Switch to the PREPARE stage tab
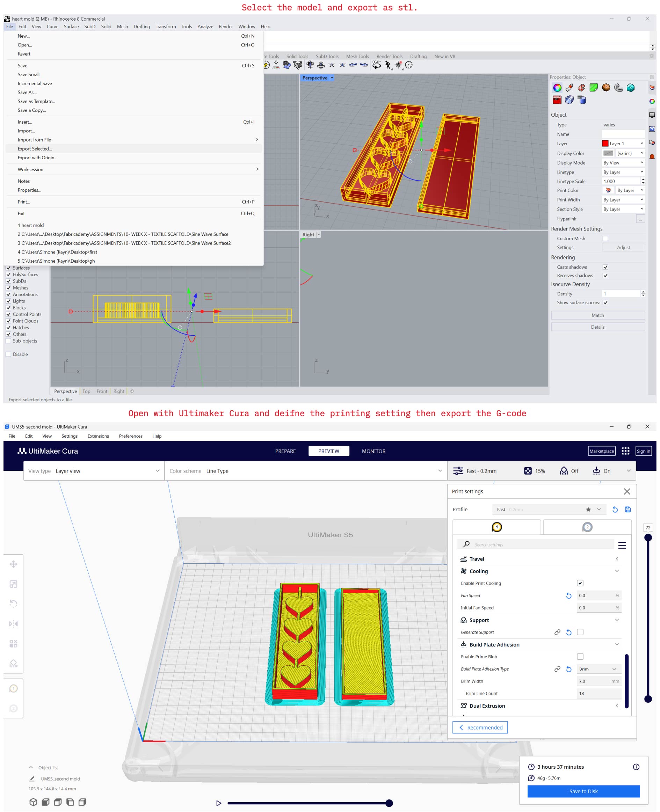Screen dimensions: 660x812 285,451
